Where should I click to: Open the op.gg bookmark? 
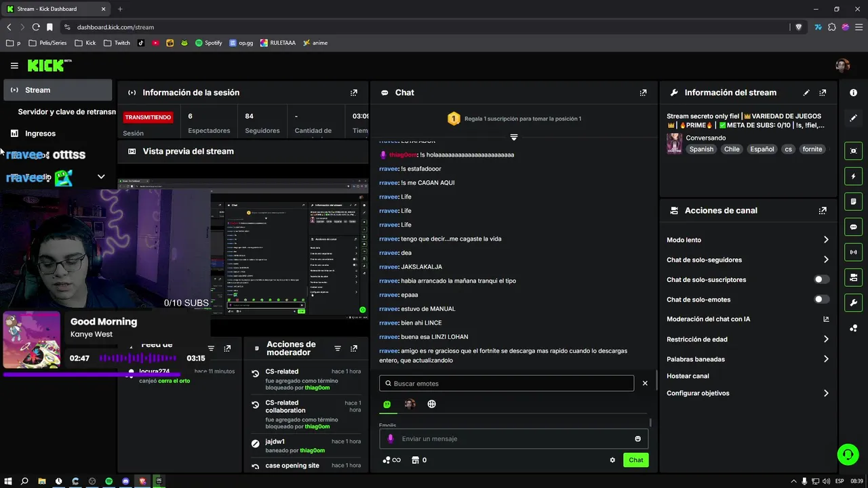click(241, 43)
